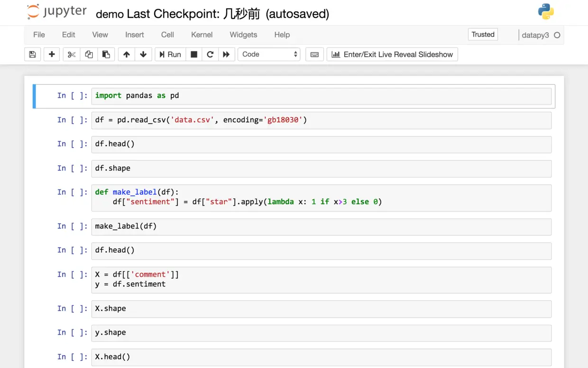Restart kernel and rerun all cells
This screenshot has height=368, width=588.
[226, 54]
